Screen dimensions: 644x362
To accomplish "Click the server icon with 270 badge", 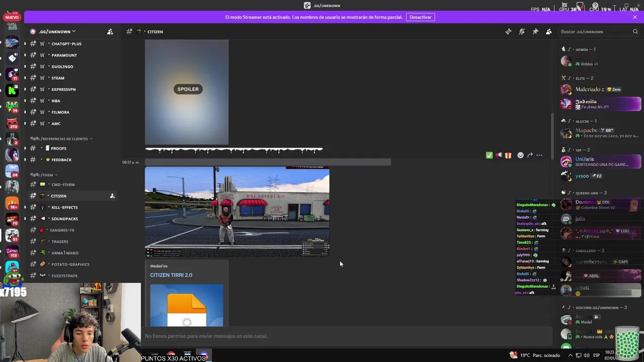I will 12,122.
